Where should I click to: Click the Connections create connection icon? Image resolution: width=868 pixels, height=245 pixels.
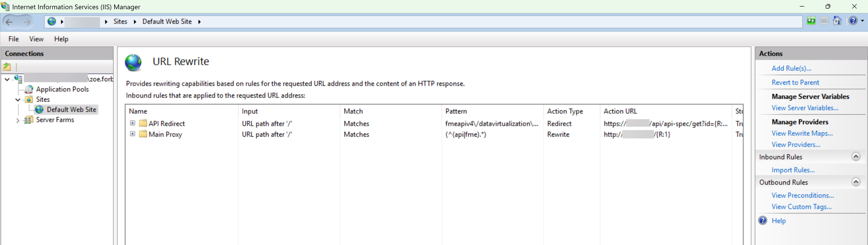pos(7,67)
